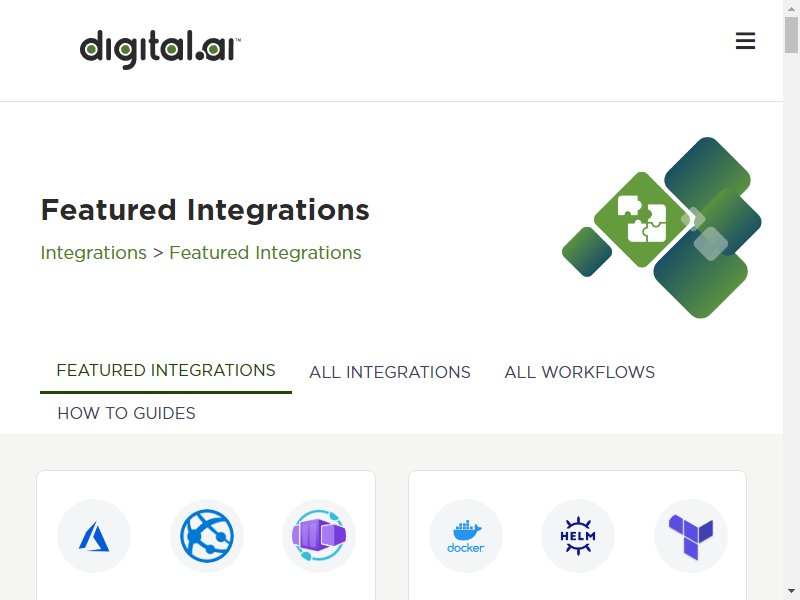Go to digital.ai homepage via logo
800x600 pixels.
click(x=160, y=49)
